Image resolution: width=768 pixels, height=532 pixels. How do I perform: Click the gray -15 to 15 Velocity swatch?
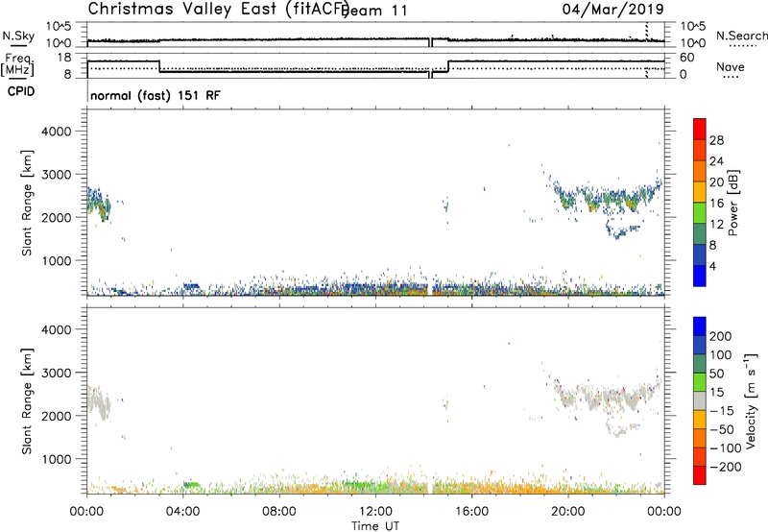tap(700, 400)
